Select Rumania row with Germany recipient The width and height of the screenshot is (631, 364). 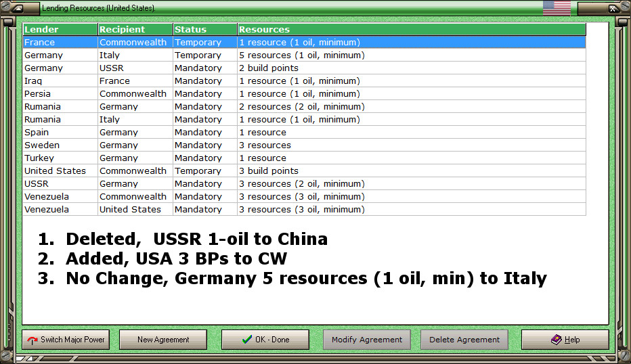(x=304, y=107)
